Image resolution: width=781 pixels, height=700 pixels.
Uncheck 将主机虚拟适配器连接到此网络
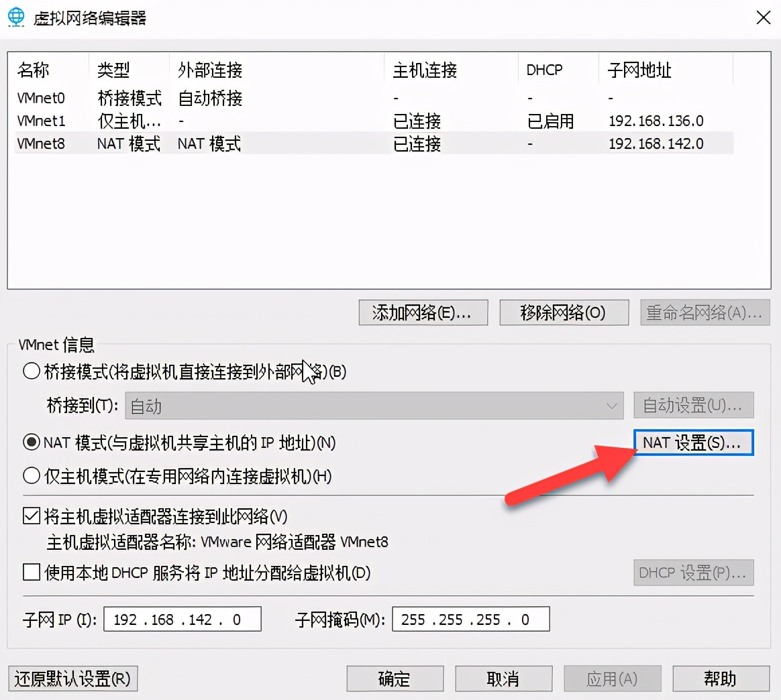(x=31, y=516)
